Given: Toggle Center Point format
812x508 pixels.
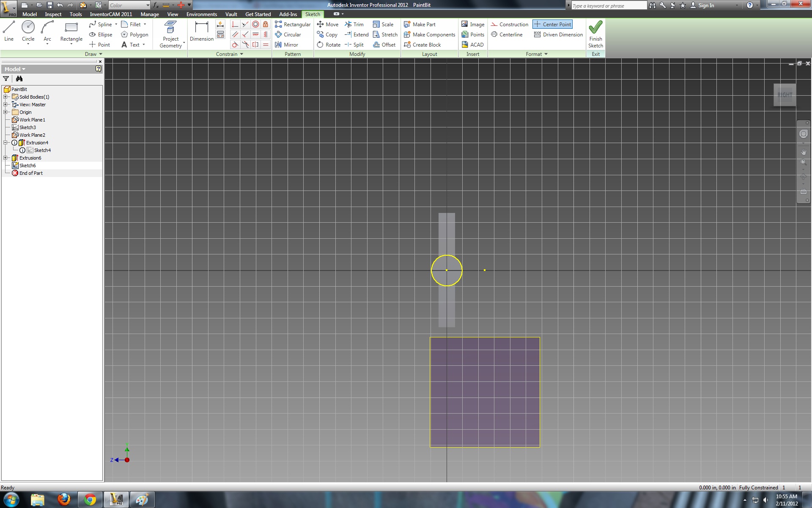Looking at the screenshot, I should tap(552, 25).
